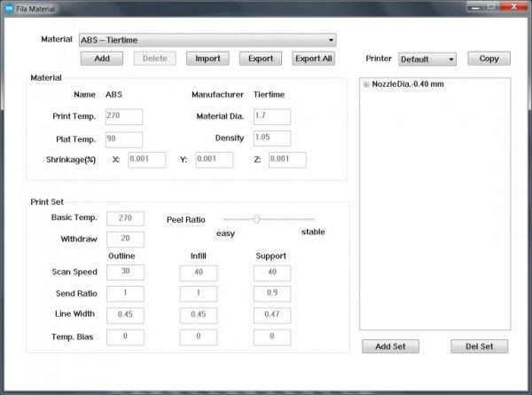Click the Print Temp. input field
The image size is (532, 395).
point(124,116)
